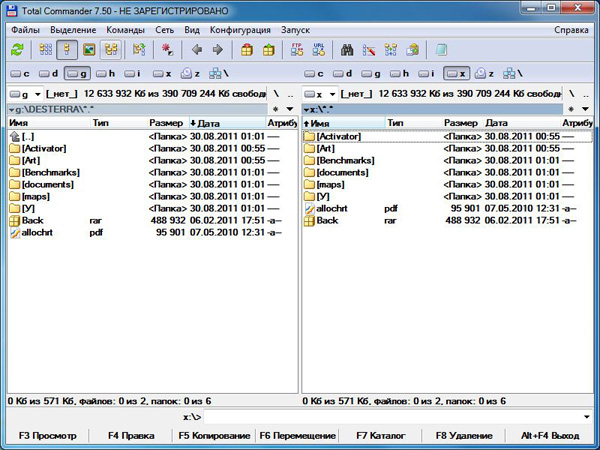Go to root directory in right panel
Screen dimensions: 600x450
coord(571,94)
